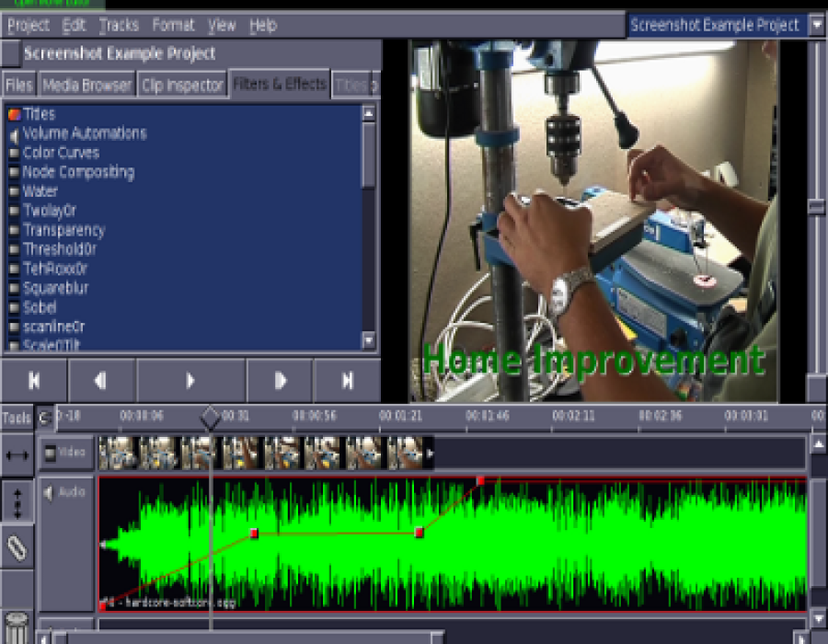Click the effects list scroll up arrow
828x644 pixels.
click(x=369, y=113)
